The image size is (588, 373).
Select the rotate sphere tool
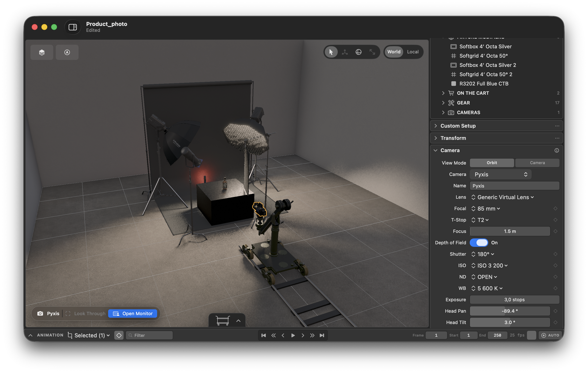point(358,52)
